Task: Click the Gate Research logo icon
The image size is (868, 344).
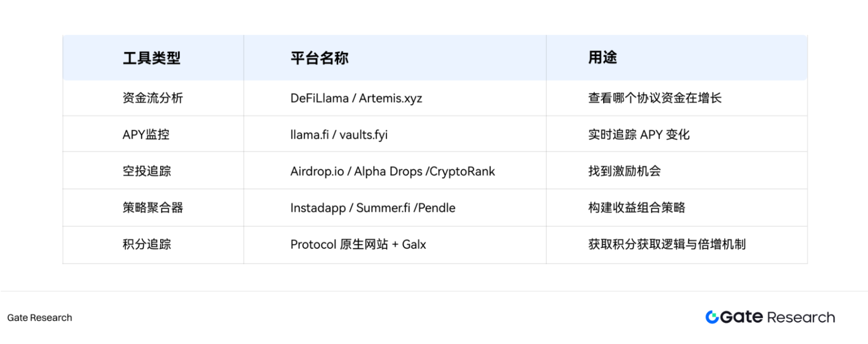Action: click(712, 317)
